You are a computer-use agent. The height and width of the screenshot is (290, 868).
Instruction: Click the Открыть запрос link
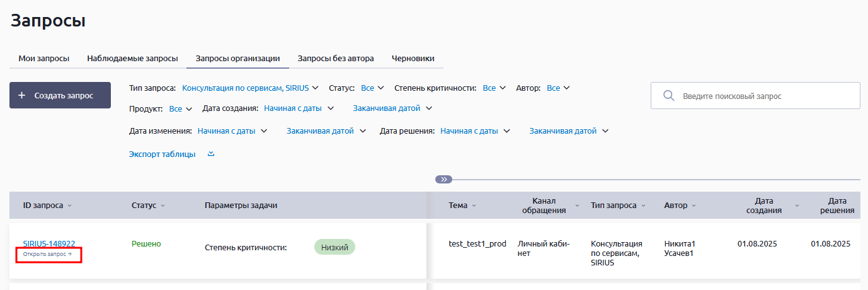pos(47,254)
